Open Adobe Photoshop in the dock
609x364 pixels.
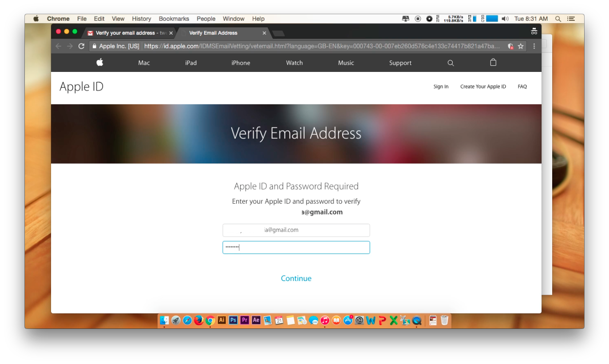coord(233,320)
